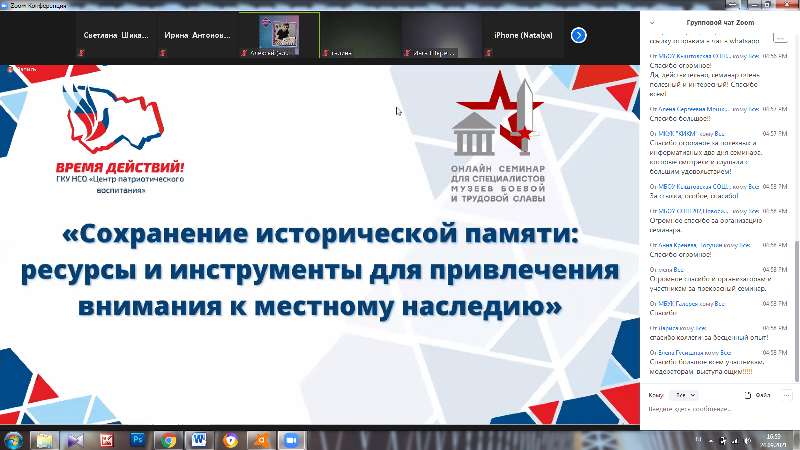Click message "спасибо коллеги за бесценный опыт!"

(x=709, y=337)
